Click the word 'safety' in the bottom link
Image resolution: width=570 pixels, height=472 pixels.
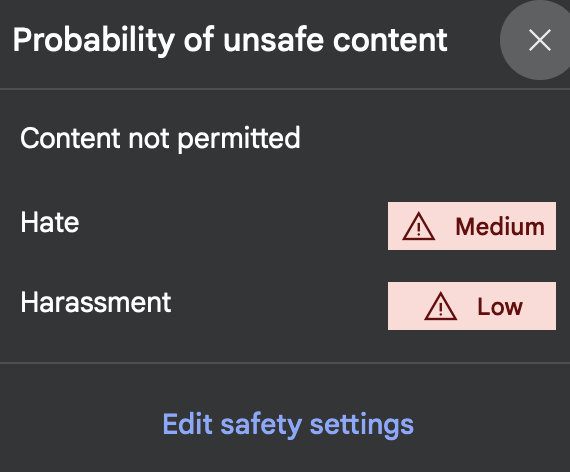pos(261,425)
